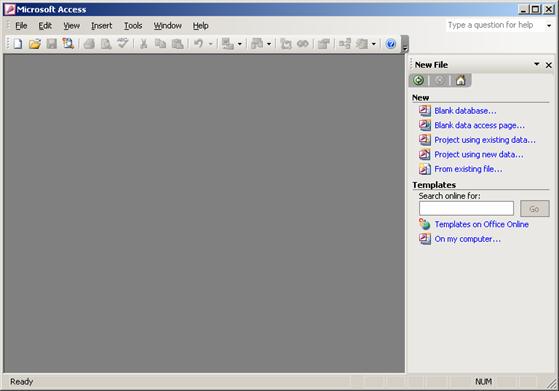The width and height of the screenshot is (559, 391).
Task: Click the task pane Home icon
Action: 461,80
